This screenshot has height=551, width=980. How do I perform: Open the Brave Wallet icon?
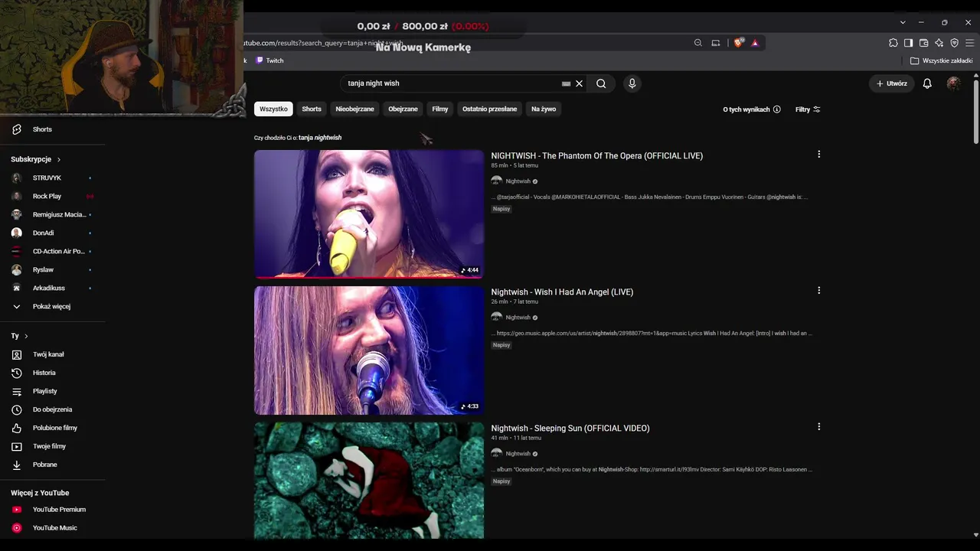click(923, 43)
